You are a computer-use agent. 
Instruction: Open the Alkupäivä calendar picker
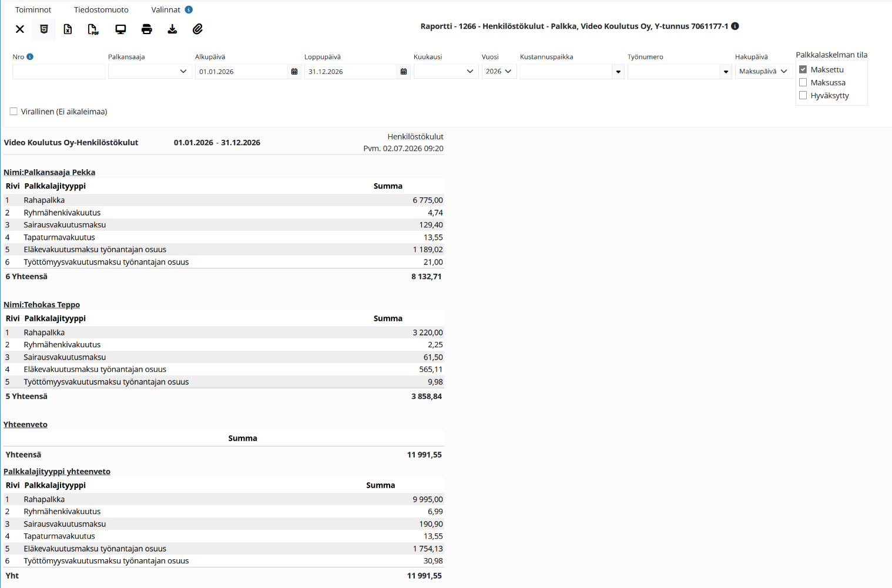point(294,72)
